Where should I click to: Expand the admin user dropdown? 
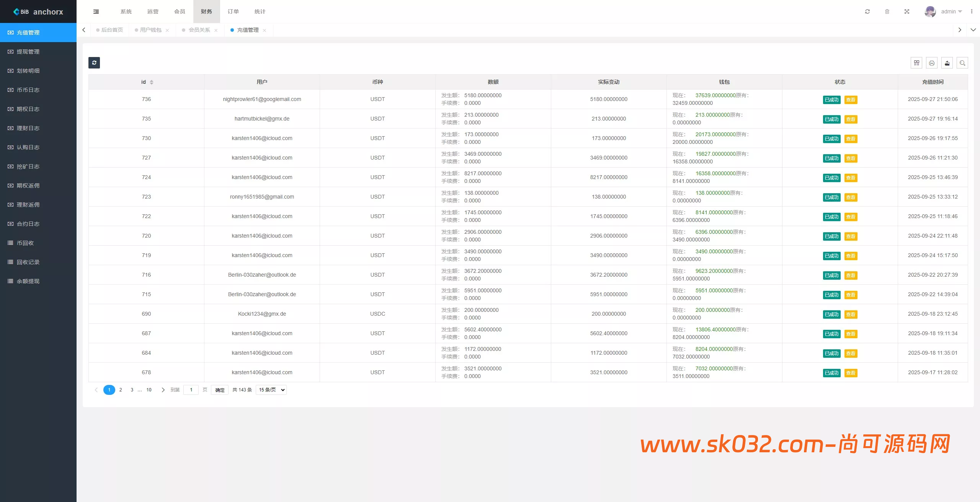[951, 11]
